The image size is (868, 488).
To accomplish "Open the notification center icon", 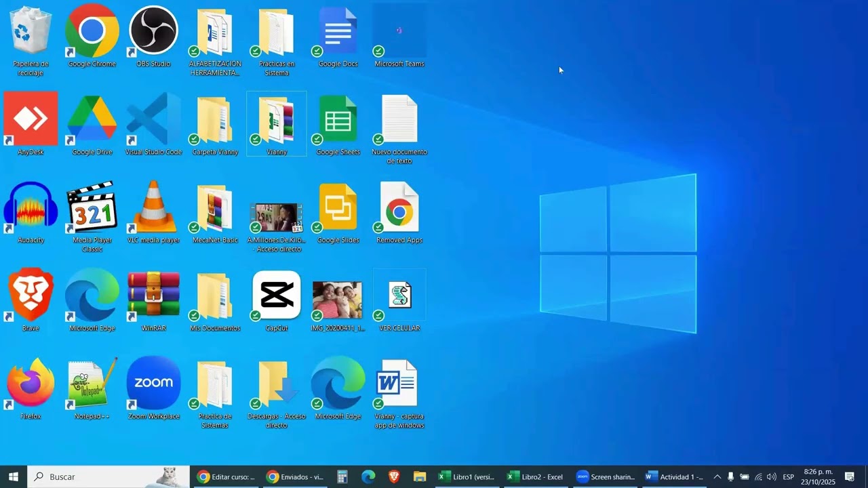I will [849, 476].
